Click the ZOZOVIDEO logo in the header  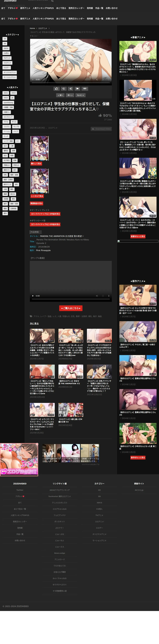click(10, 1)
